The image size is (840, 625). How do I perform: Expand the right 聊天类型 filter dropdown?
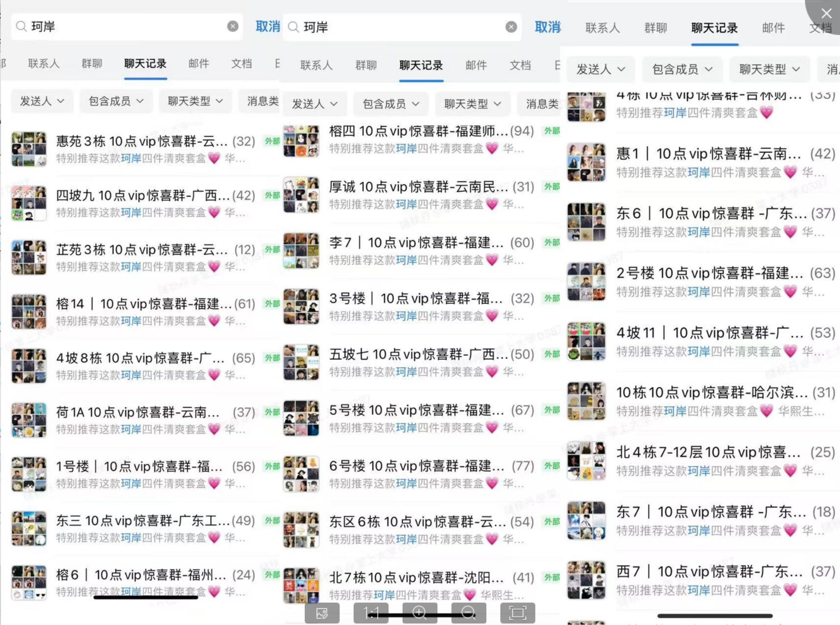pos(769,69)
